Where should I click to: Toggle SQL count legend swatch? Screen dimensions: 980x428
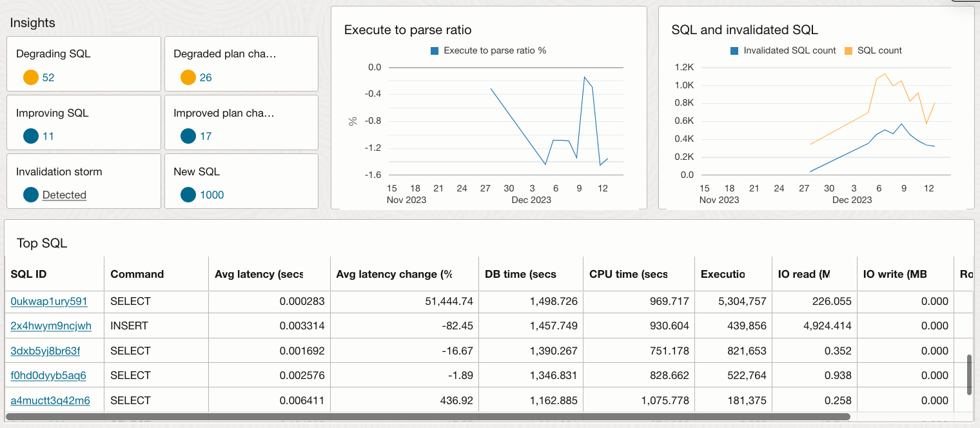848,50
